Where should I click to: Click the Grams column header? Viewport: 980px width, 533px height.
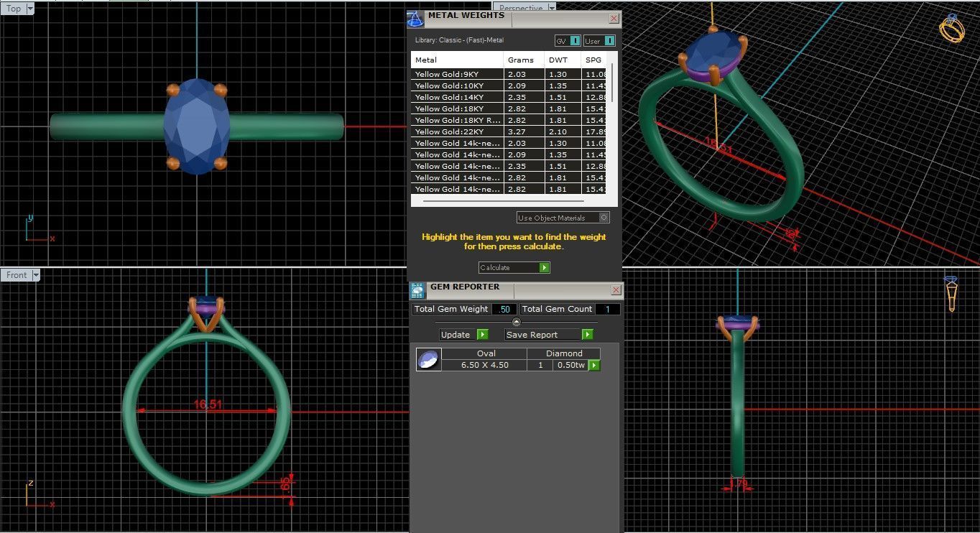click(524, 60)
